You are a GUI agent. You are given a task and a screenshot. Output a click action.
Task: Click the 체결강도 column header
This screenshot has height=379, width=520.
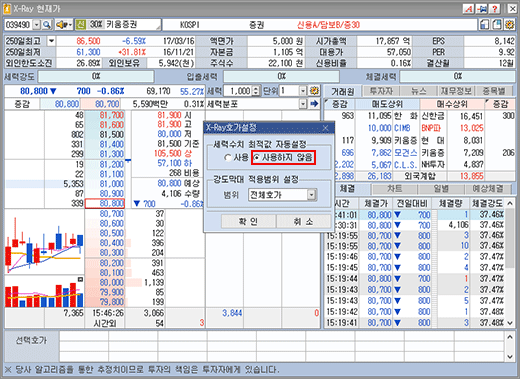pos(487,203)
